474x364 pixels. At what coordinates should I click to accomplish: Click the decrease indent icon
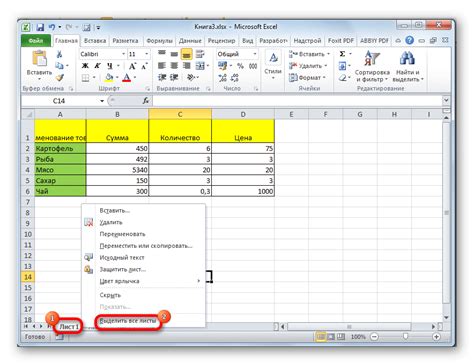coord(162,78)
